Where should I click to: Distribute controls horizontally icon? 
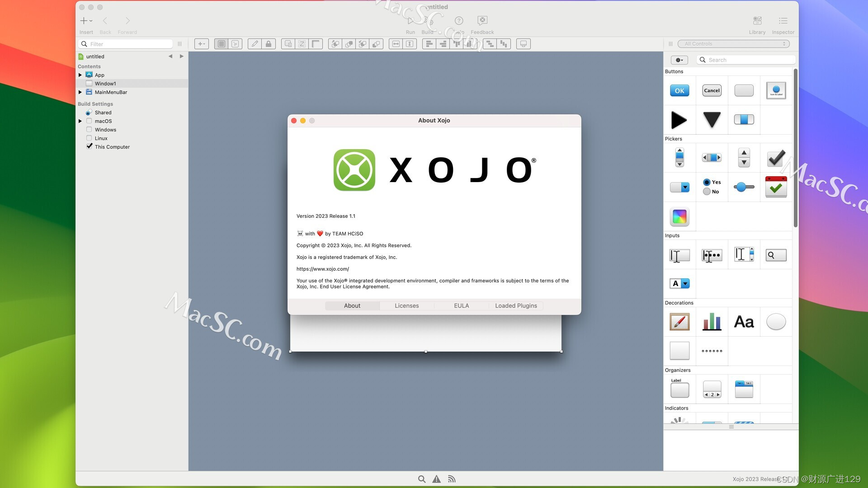[x=490, y=44]
